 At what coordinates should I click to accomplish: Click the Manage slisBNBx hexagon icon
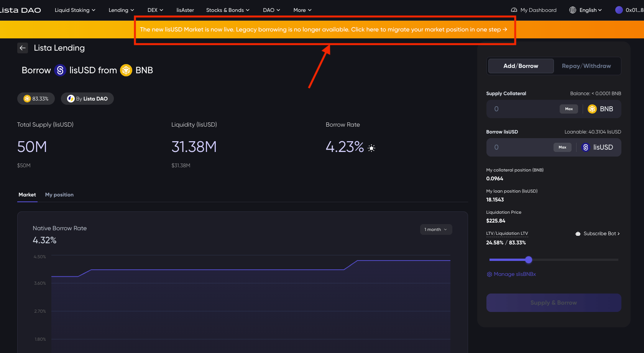pos(489,274)
